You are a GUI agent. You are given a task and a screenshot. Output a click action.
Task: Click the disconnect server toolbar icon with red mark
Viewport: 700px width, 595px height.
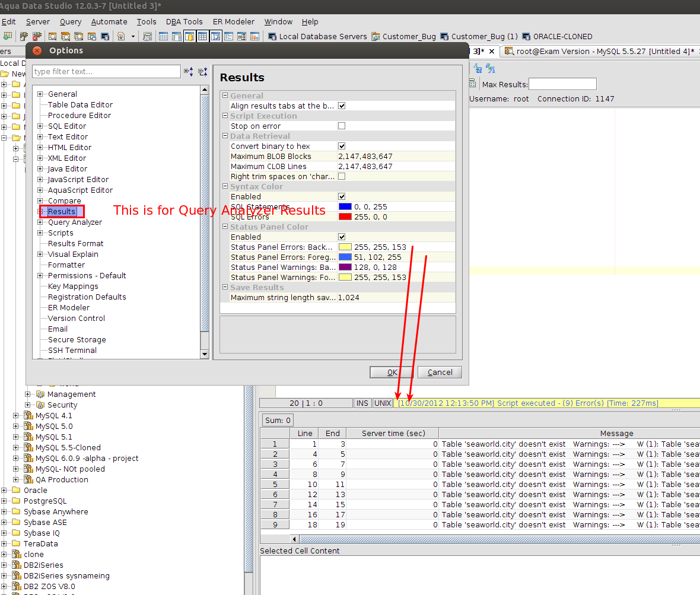click(37, 36)
